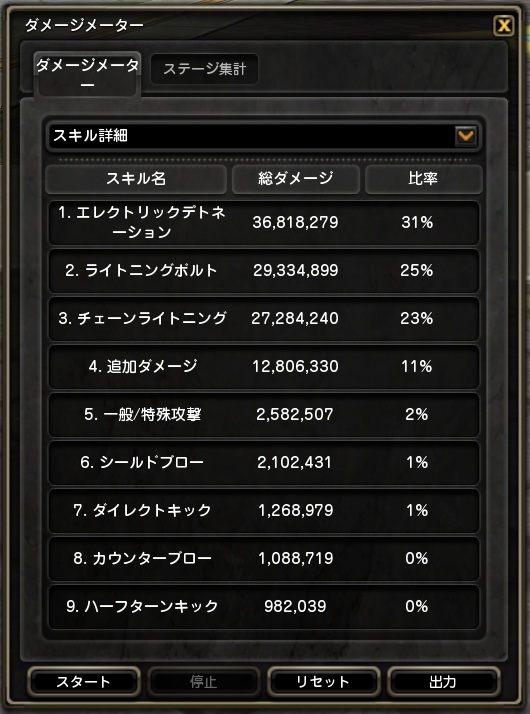Close the ダメージメーター window

(x=504, y=26)
